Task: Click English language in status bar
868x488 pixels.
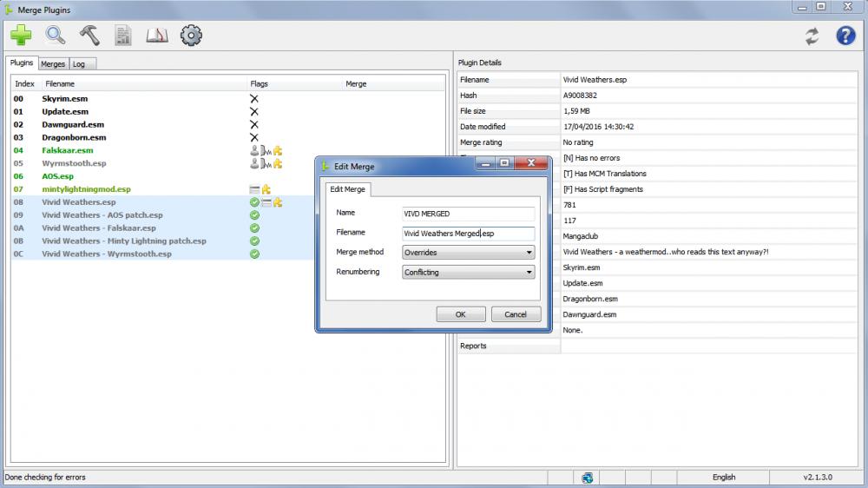Action: 724,478
